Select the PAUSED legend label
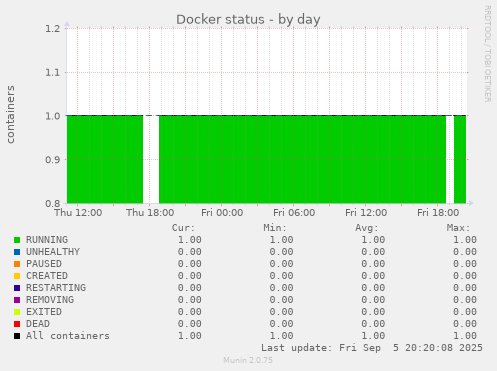This screenshot has width=497, height=371. pos(44,264)
